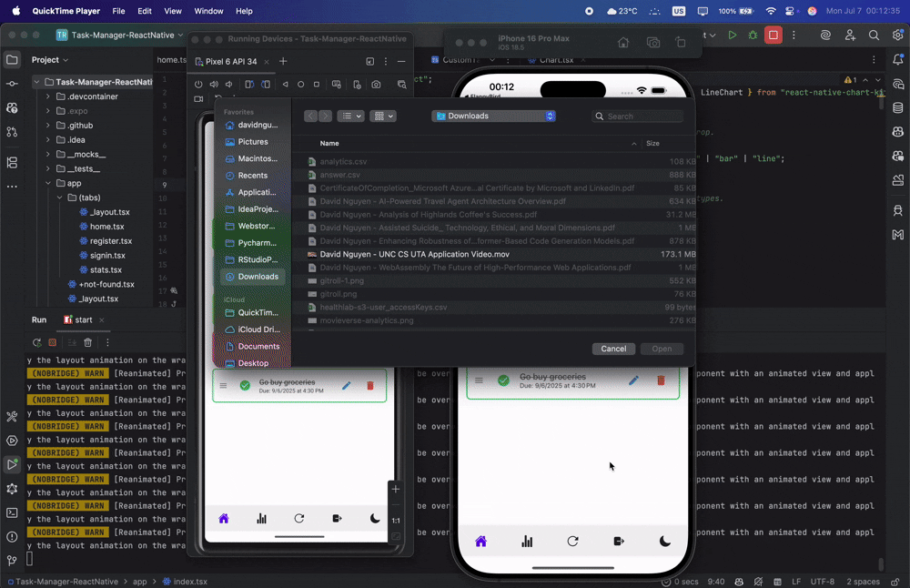Open the Edit menu
This screenshot has height=588, width=910.
(145, 11)
